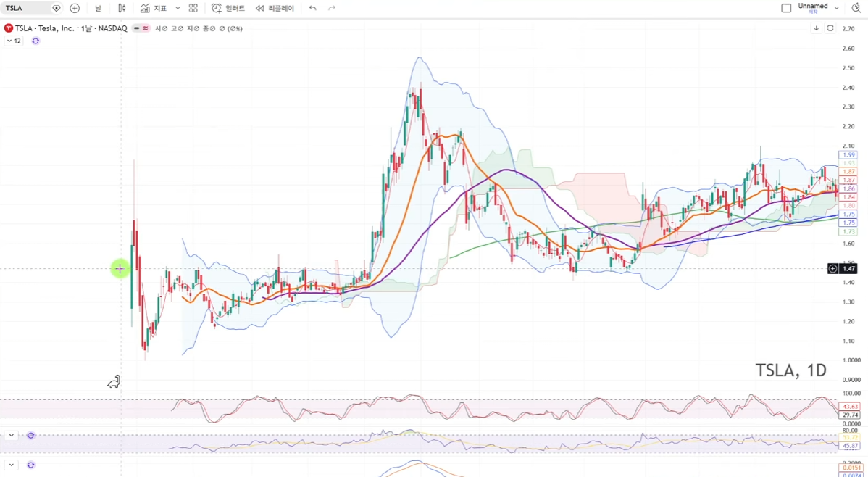Open the 날 timeframe interval selector
Screen dimensions: 868x477
98,8
